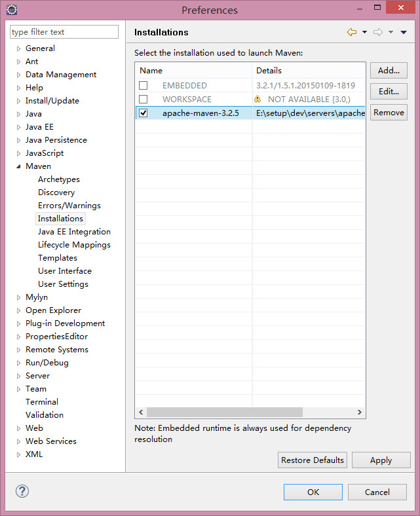The image size is (420, 516).
Task: Select Templates under Maven
Action: (57, 258)
